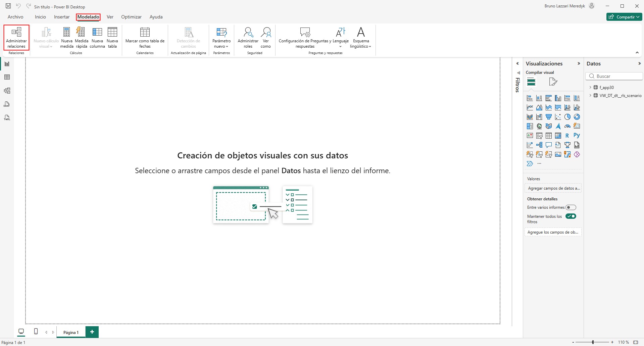
Task: Open the Lenguaje dropdown
Action: tap(341, 38)
